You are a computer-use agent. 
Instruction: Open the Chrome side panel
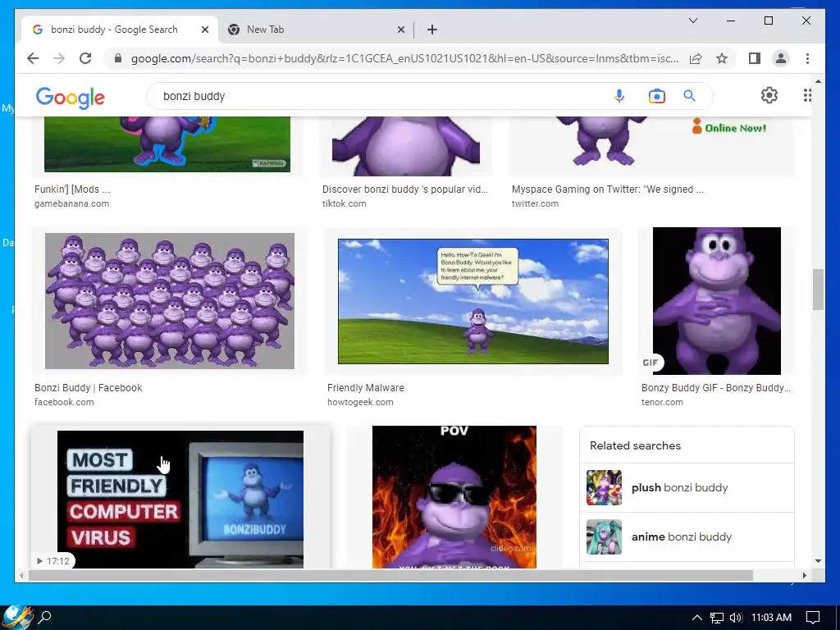pyautogui.click(x=755, y=58)
